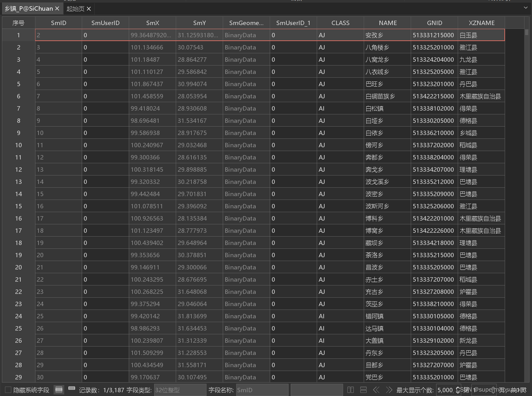Click SmY cell 28.864277
This screenshot has height=396, width=532.
[x=199, y=60]
